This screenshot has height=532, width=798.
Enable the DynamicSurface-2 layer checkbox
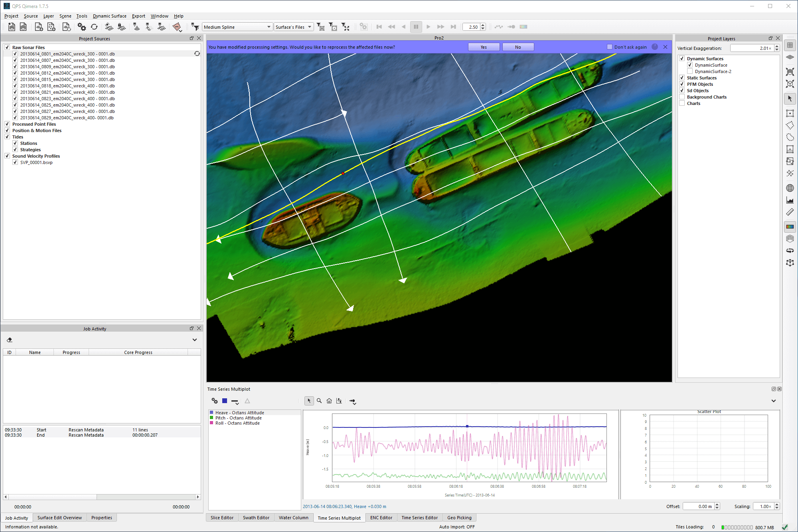(689, 71)
